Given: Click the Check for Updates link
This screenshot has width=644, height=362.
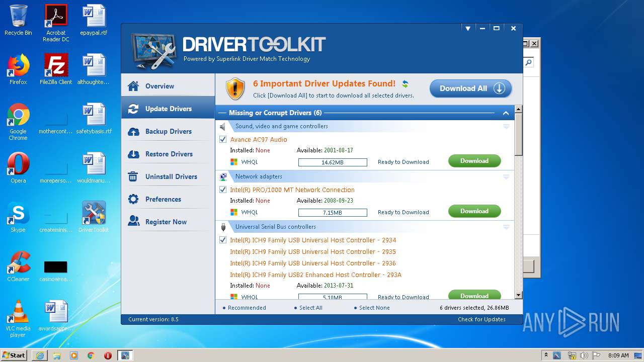Looking at the screenshot, I should (481, 319).
